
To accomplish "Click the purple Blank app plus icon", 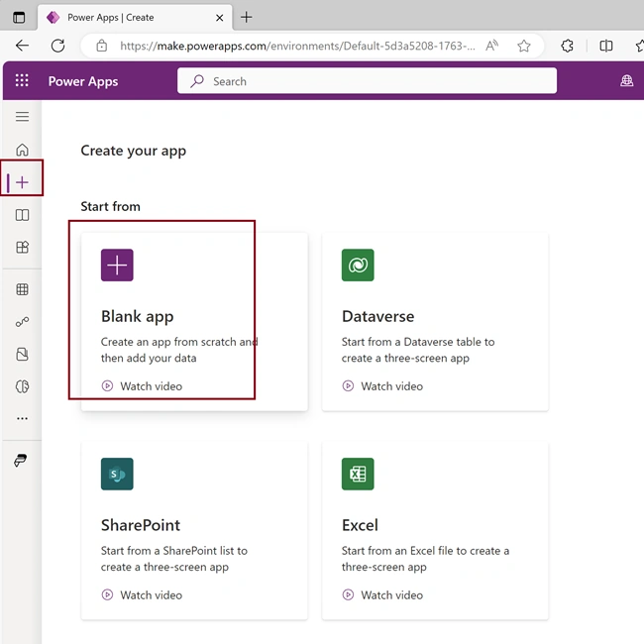I will [117, 265].
